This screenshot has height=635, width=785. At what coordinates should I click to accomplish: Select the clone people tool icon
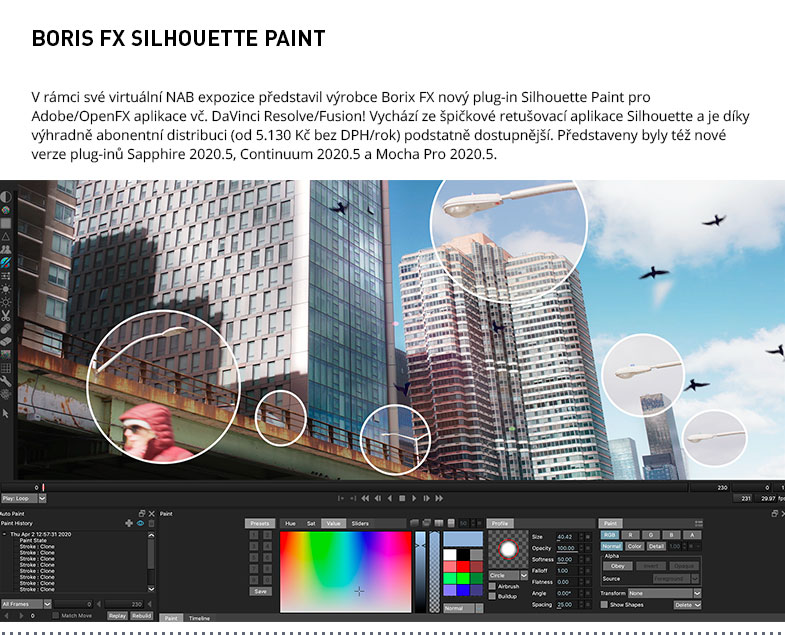pyautogui.click(x=6, y=249)
